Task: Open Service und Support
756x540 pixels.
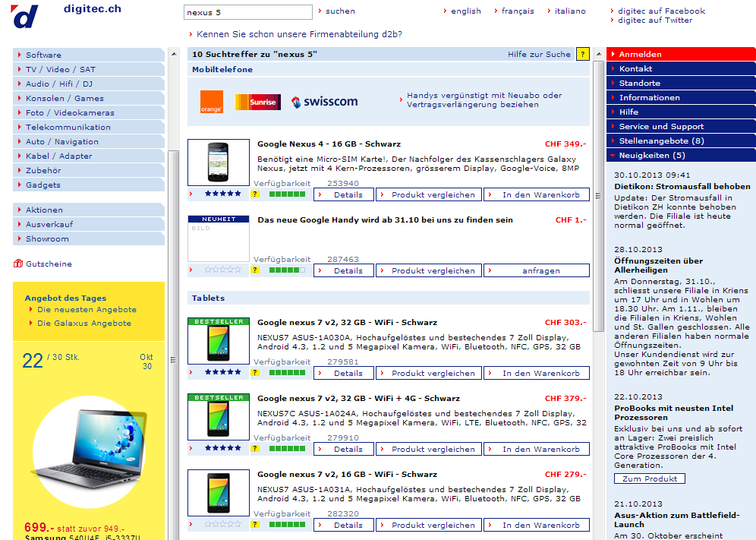Action: point(681,126)
